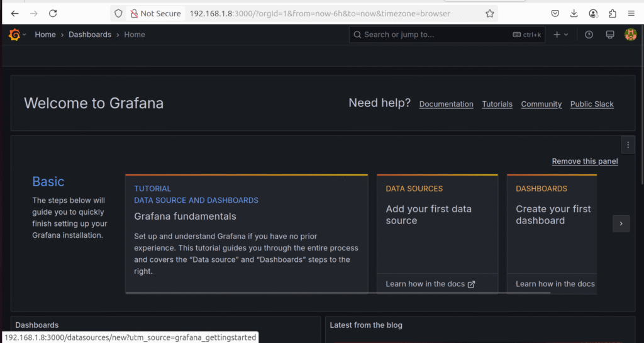This screenshot has height=343, width=644.
Task: Open the user profile avatar
Action: 630,35
